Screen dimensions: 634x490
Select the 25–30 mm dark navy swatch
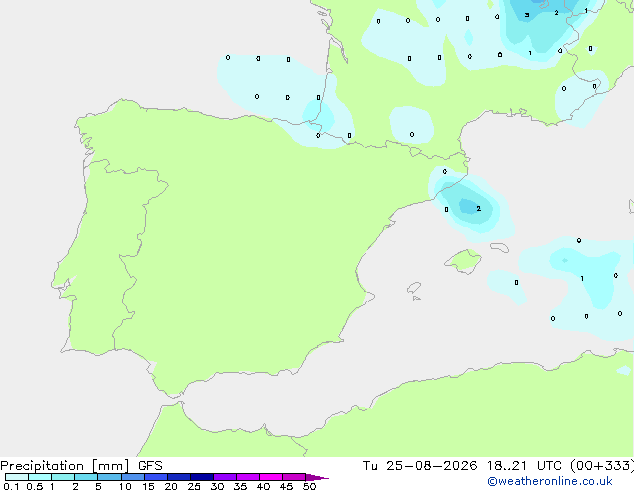202,477
